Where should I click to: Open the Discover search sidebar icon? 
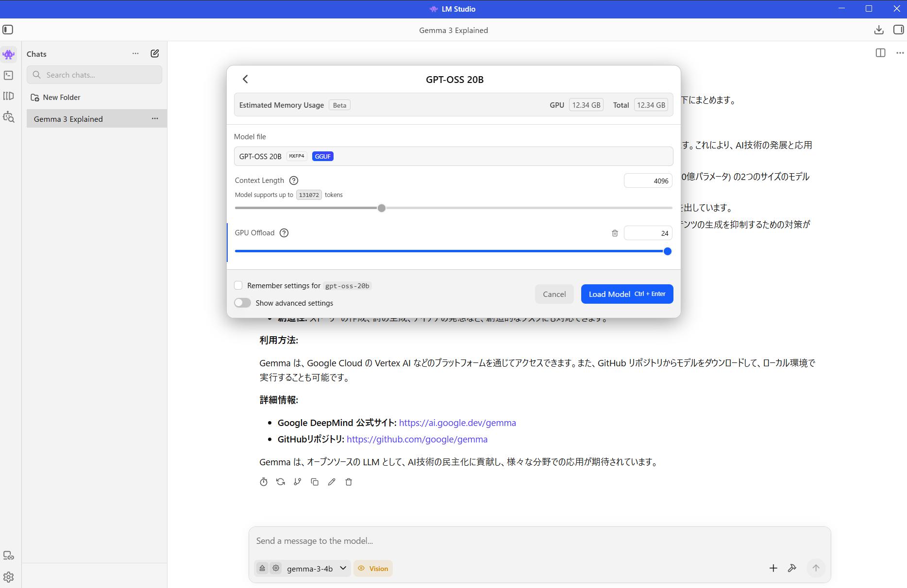click(x=8, y=117)
